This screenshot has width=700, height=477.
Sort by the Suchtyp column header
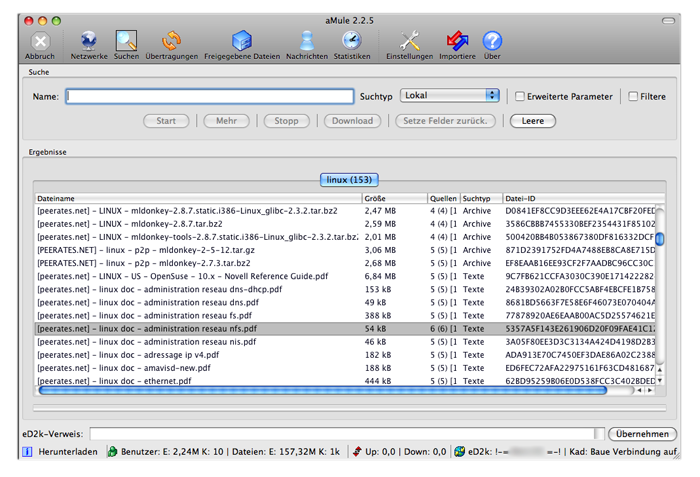click(x=481, y=198)
